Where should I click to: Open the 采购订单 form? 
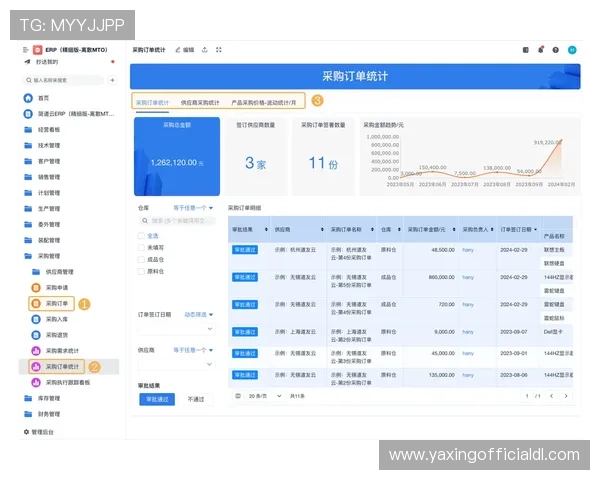(51, 304)
